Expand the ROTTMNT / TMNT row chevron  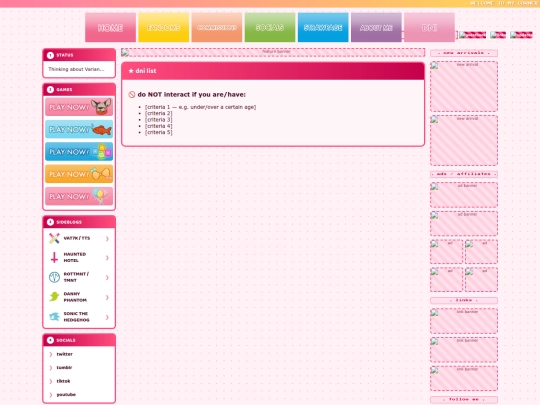(x=107, y=277)
